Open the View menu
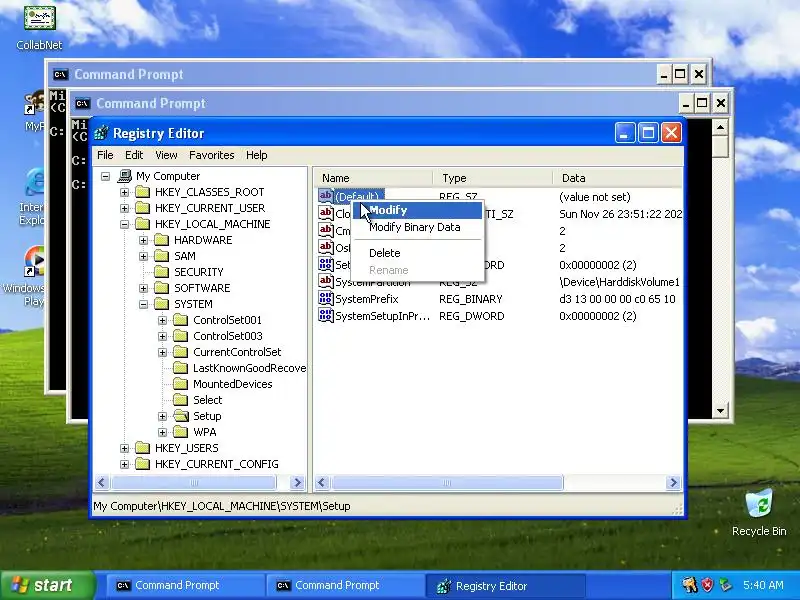800x600 pixels. point(166,155)
